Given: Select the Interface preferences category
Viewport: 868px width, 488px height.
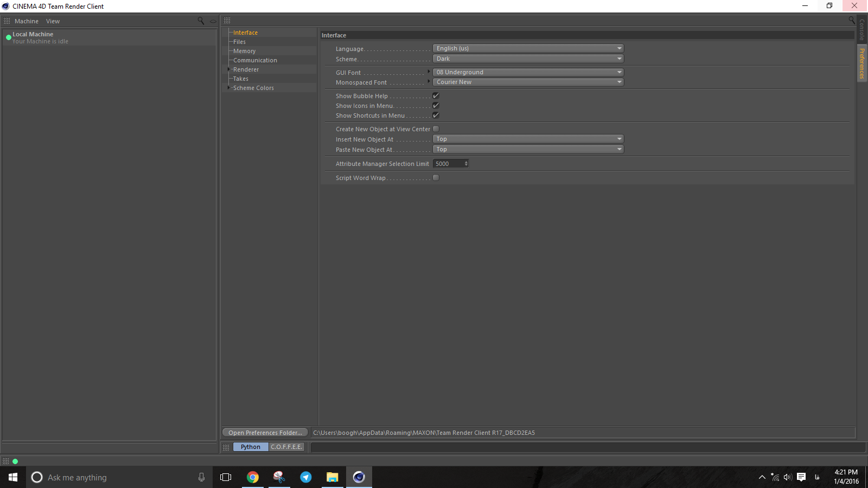Looking at the screenshot, I should point(245,33).
